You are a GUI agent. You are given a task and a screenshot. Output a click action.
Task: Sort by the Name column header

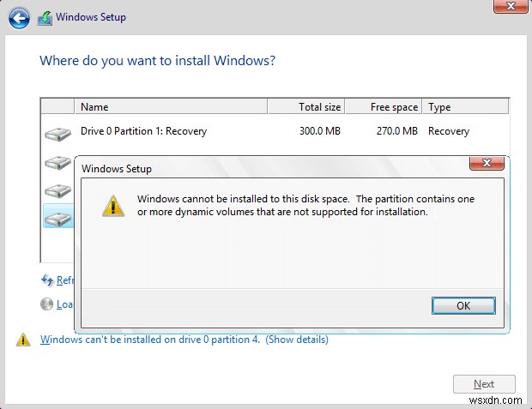(x=172, y=107)
